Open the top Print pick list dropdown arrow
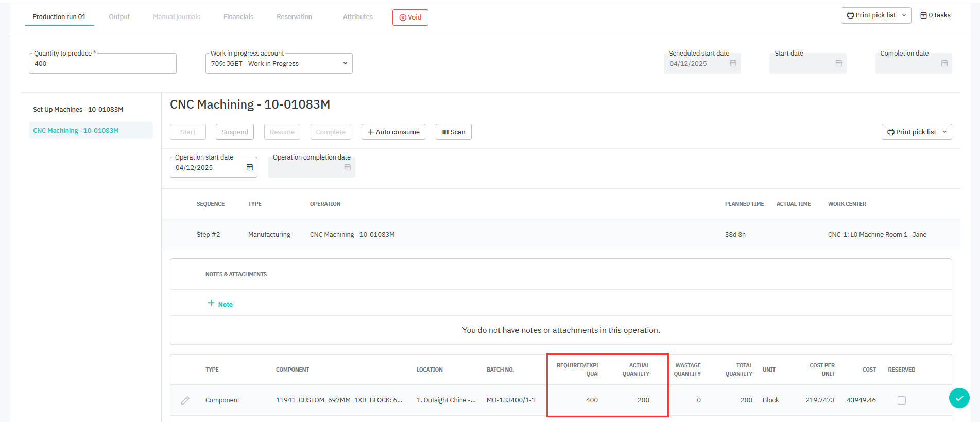Screen dimensions: 980x422 [904, 15]
